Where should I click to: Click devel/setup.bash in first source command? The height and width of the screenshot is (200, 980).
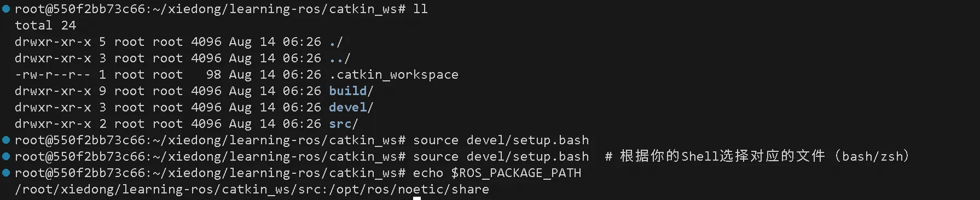click(527, 140)
